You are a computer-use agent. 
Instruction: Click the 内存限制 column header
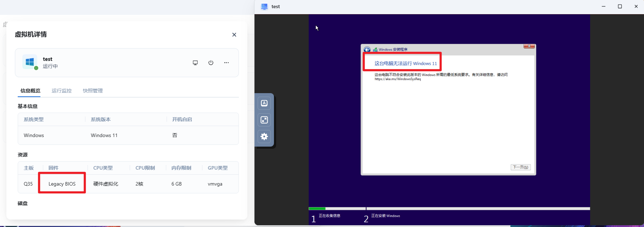(x=181, y=168)
